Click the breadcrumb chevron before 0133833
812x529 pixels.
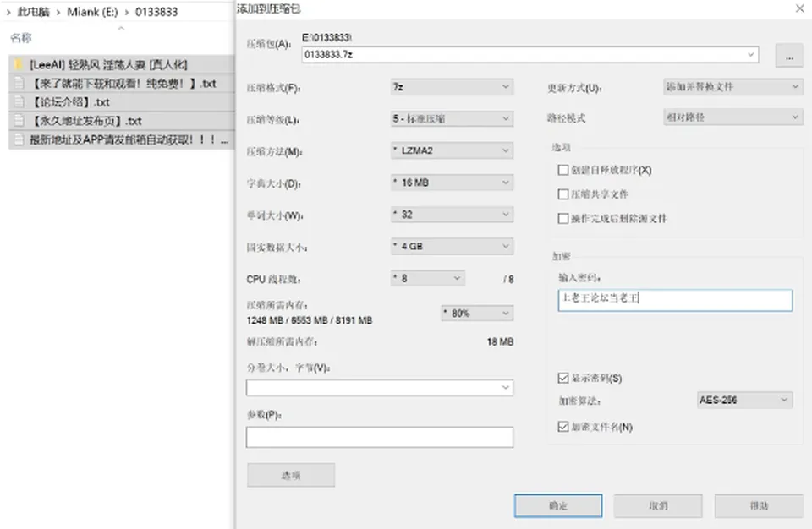126,12
